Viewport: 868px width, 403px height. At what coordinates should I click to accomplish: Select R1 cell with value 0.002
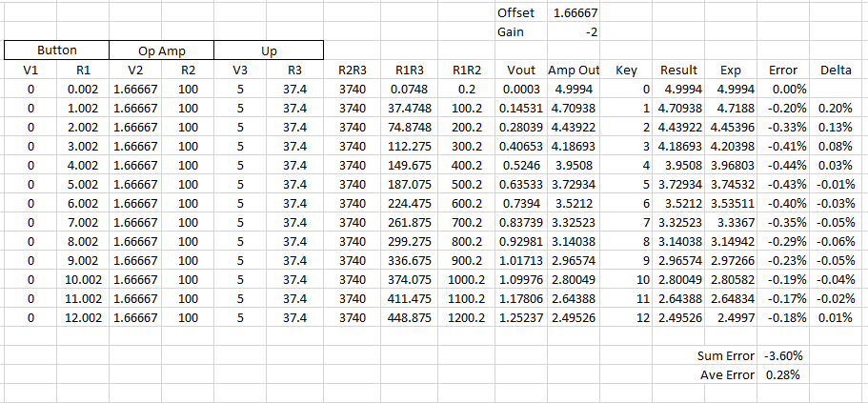coord(83,90)
